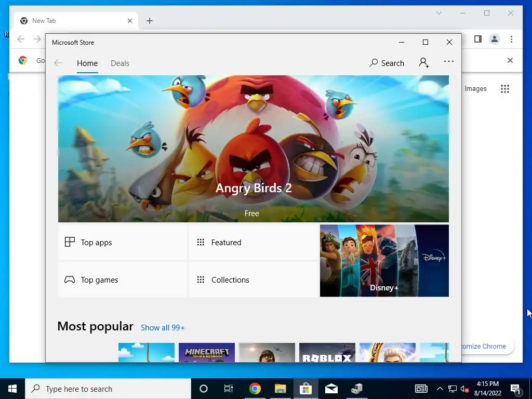Click Chrome's back navigation arrow
The width and height of the screenshot is (532, 399).
click(x=21, y=39)
